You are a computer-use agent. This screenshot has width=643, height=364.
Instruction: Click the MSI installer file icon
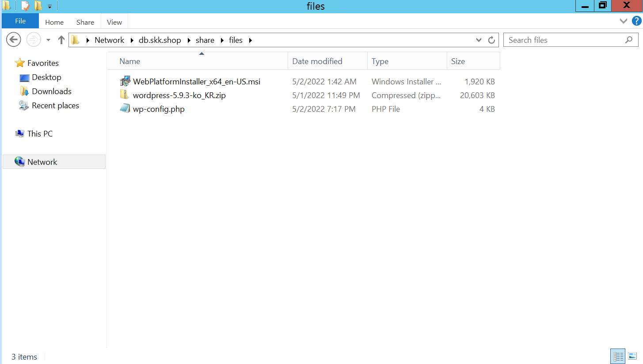pyautogui.click(x=125, y=81)
